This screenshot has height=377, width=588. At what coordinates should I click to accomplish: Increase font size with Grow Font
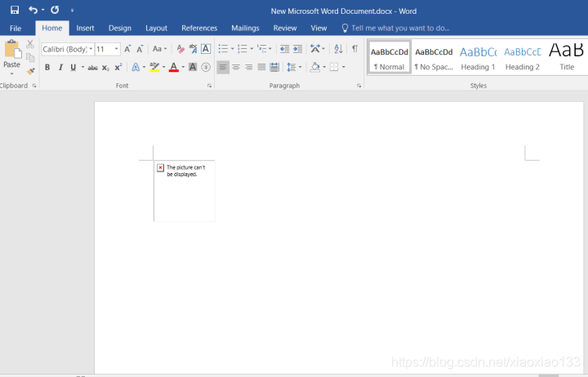pos(127,49)
